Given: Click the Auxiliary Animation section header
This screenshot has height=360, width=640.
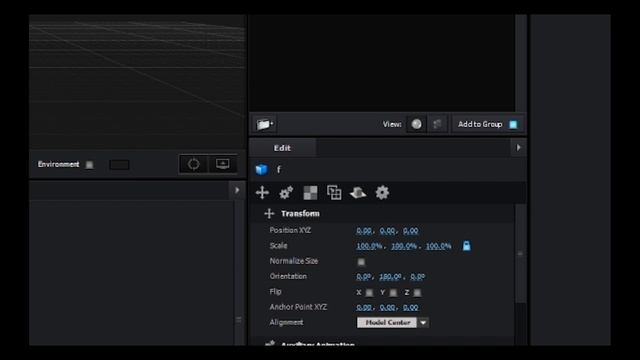Looking at the screenshot, I should (318, 344).
